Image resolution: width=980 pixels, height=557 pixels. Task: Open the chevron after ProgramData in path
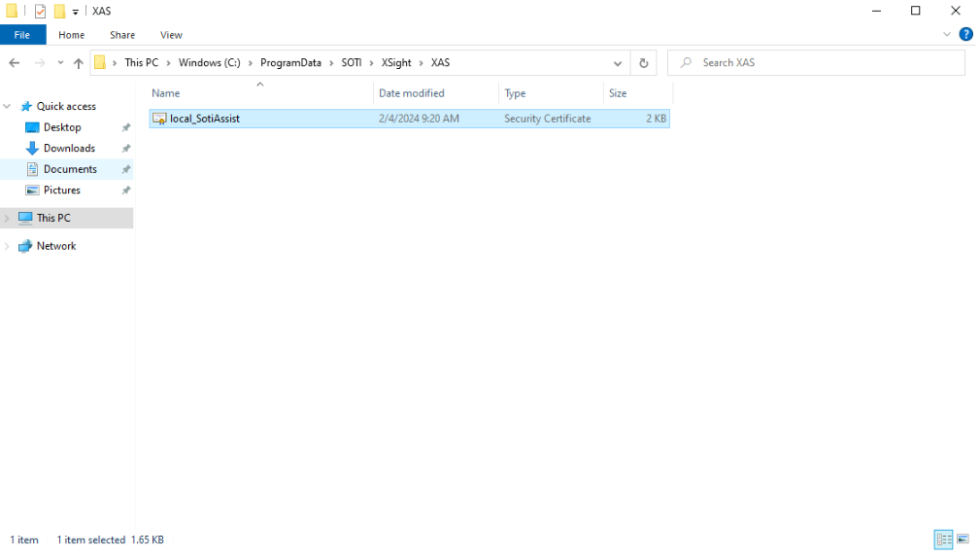(331, 62)
